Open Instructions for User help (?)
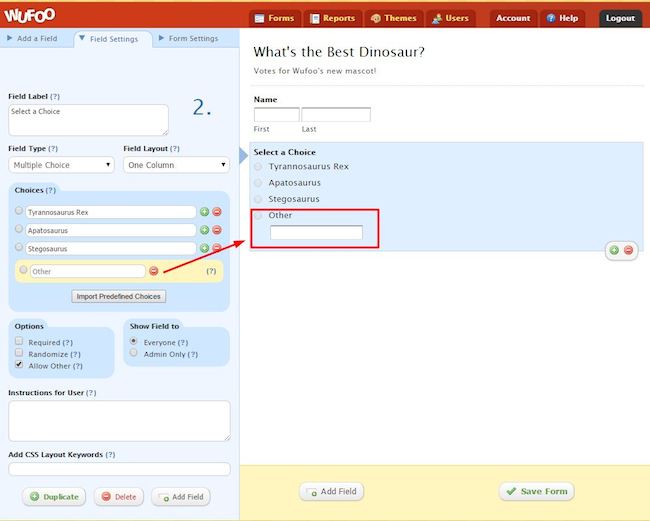Image resolution: width=650 pixels, height=521 pixels. click(x=91, y=393)
